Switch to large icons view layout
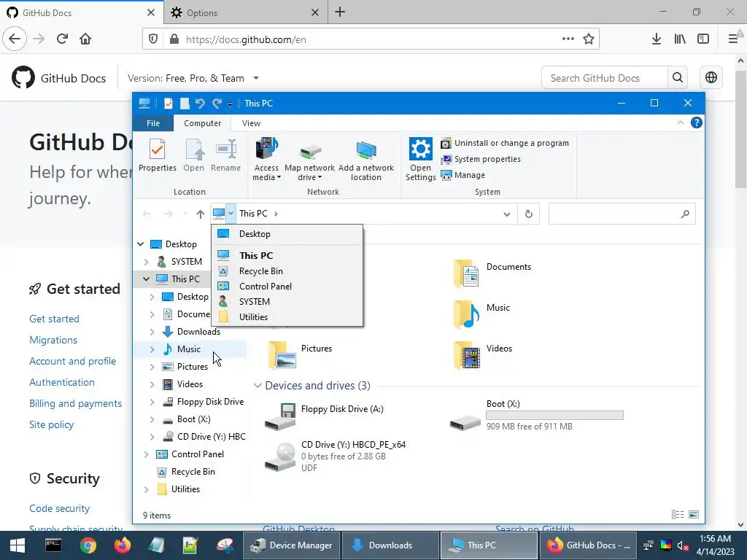This screenshot has width=747, height=560. pyautogui.click(x=694, y=514)
